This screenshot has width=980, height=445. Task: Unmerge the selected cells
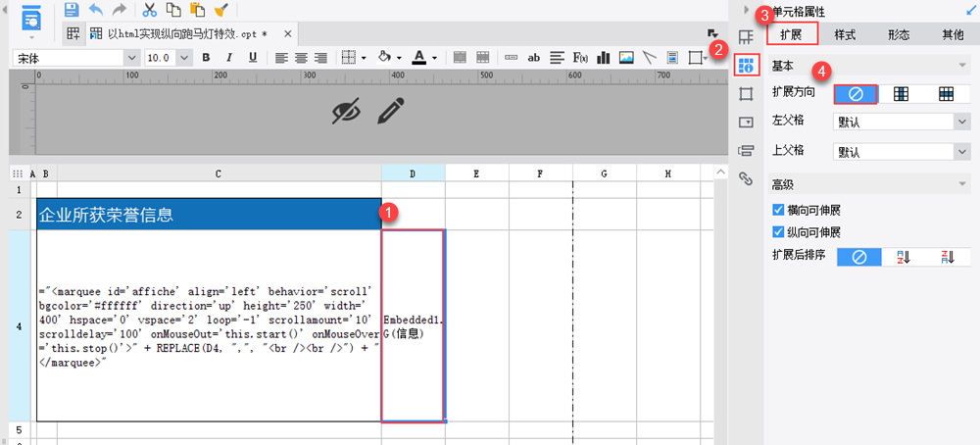(x=482, y=58)
